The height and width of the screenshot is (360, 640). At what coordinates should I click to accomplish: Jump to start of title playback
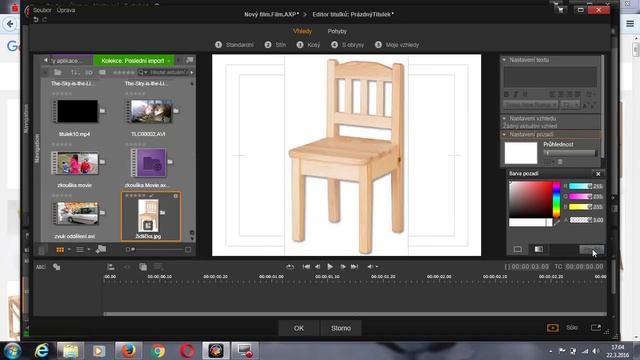pyautogui.click(x=306, y=267)
